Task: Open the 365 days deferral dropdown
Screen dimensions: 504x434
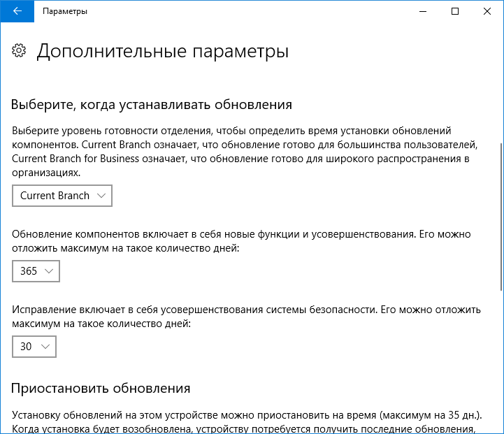Action: click(x=36, y=271)
